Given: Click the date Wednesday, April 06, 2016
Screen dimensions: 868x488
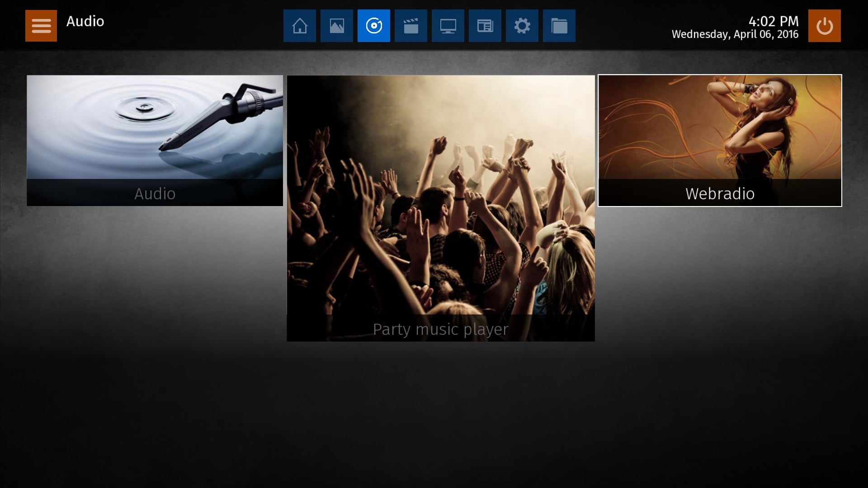Looking at the screenshot, I should click(735, 34).
